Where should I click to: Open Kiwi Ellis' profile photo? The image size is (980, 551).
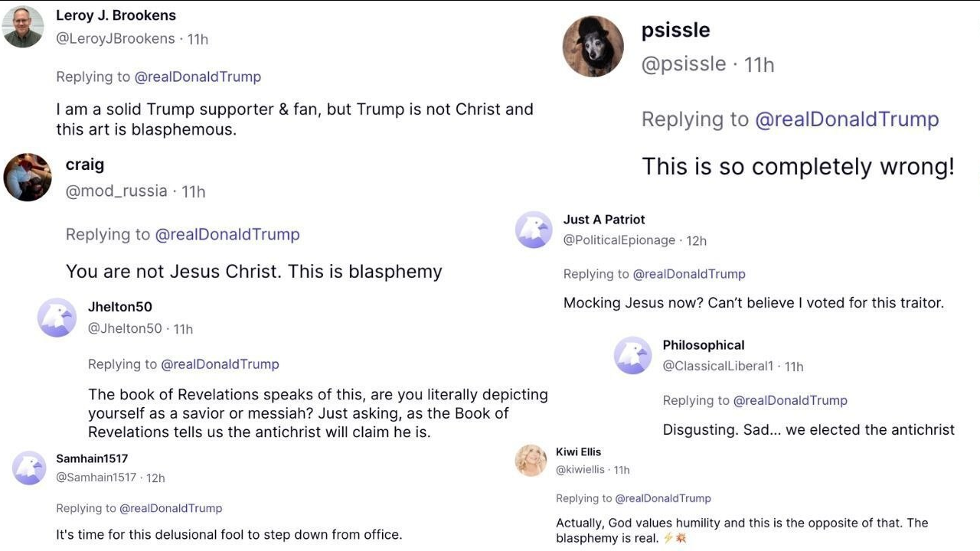pos(531,461)
